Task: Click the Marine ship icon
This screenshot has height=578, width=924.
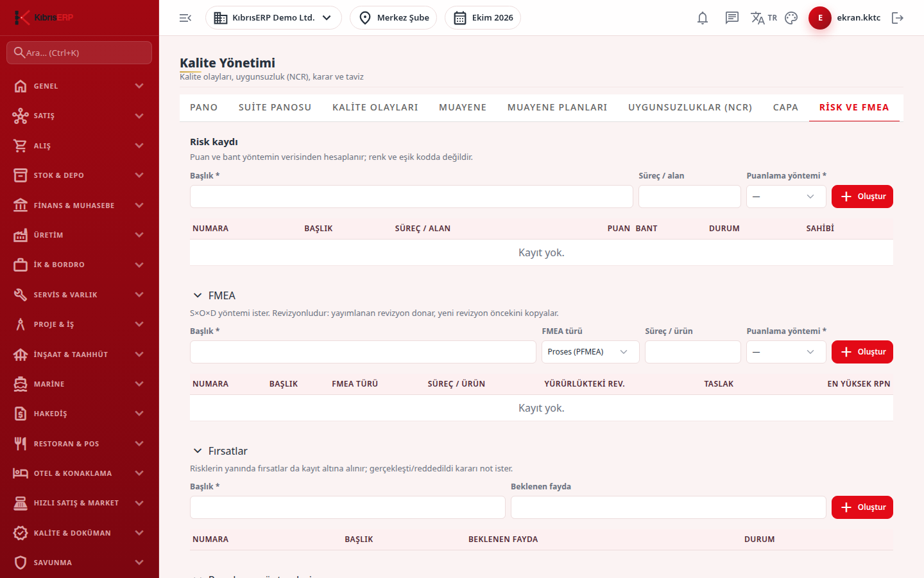Action: (21, 384)
